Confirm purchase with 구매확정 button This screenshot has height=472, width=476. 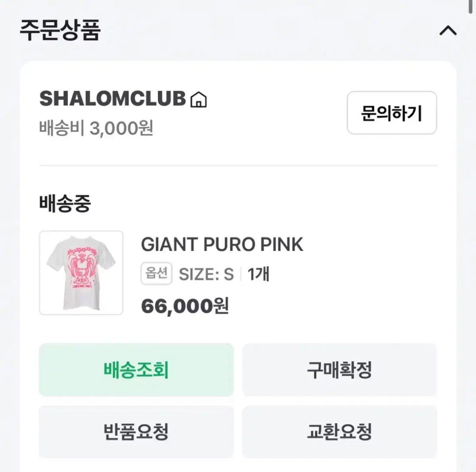pyautogui.click(x=340, y=370)
